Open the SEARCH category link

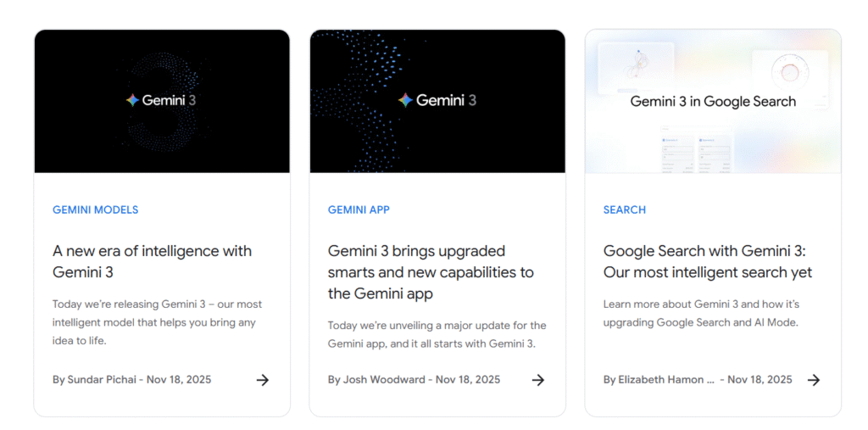point(624,209)
